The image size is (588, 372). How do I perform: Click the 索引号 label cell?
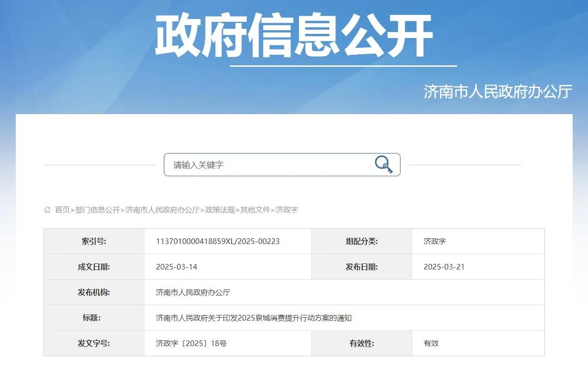coord(94,241)
